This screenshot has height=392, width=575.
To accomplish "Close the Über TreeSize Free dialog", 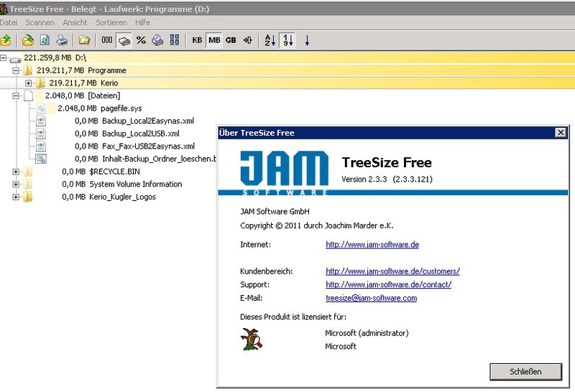I will pyautogui.click(x=561, y=133).
